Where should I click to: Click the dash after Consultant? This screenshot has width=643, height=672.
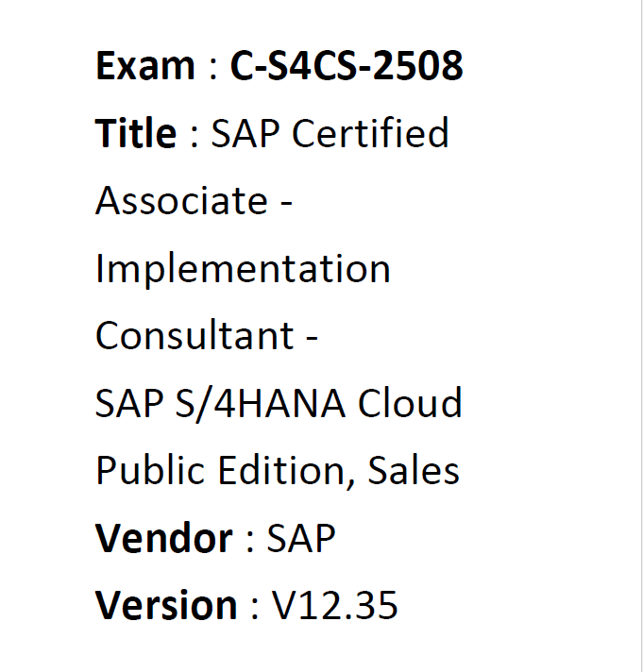tap(312, 337)
